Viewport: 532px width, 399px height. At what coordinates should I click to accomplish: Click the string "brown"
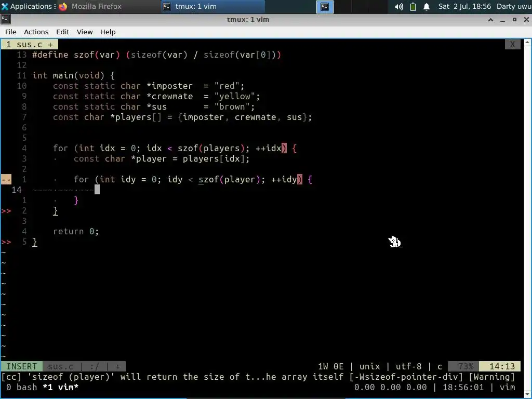232,107
